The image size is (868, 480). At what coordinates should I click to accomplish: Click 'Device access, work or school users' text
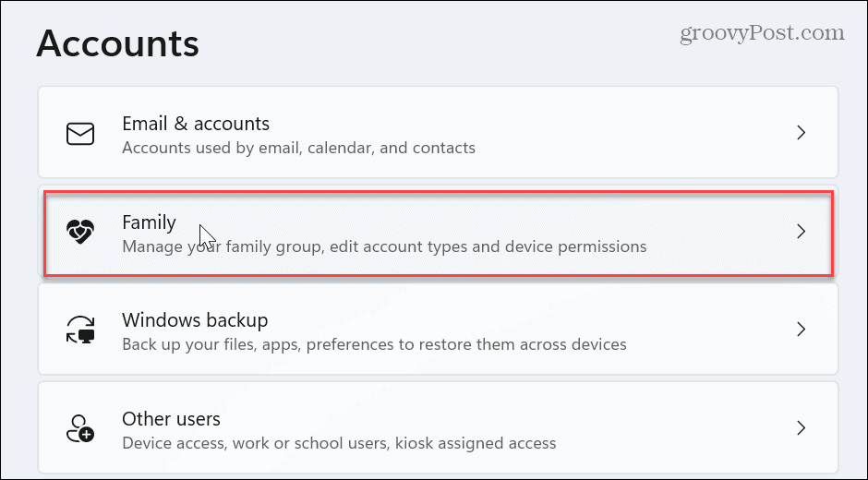[339, 443]
